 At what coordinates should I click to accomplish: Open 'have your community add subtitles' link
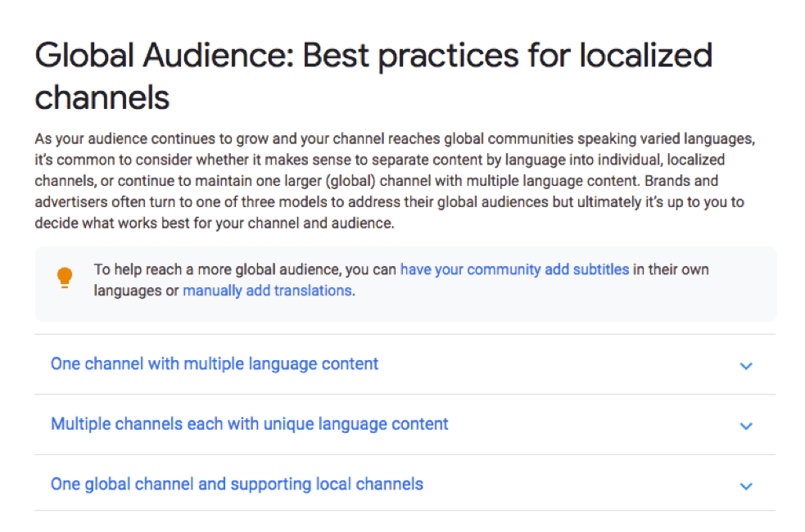514,269
